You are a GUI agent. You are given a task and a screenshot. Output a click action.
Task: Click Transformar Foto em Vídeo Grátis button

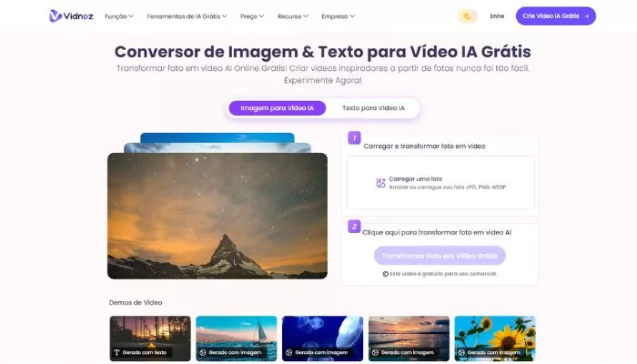pyautogui.click(x=440, y=256)
